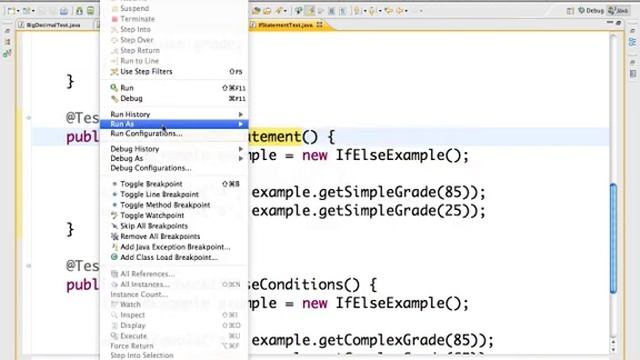This screenshot has height=360, width=640.
Task: Click code line example.getSimpleGrade(85)
Action: coord(369,192)
